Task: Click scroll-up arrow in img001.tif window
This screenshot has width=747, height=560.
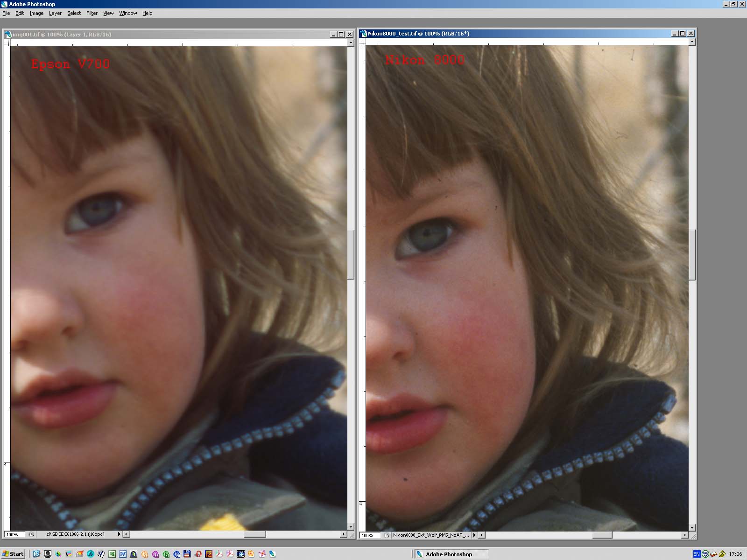Action: (x=351, y=42)
